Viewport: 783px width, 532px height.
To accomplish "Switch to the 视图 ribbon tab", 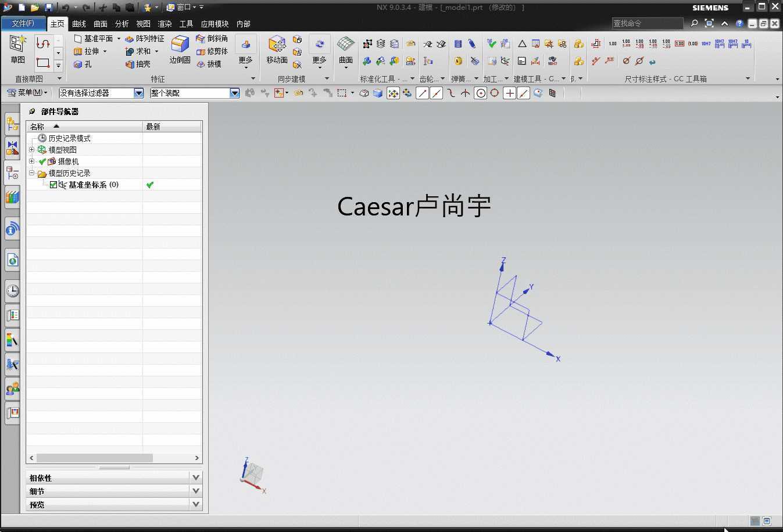I will click(x=144, y=24).
